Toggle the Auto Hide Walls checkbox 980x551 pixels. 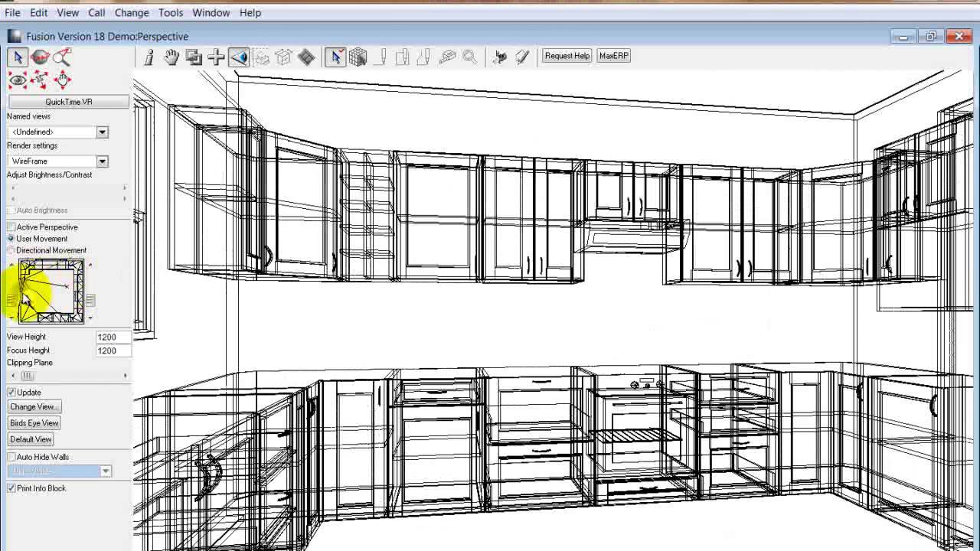tap(11, 457)
